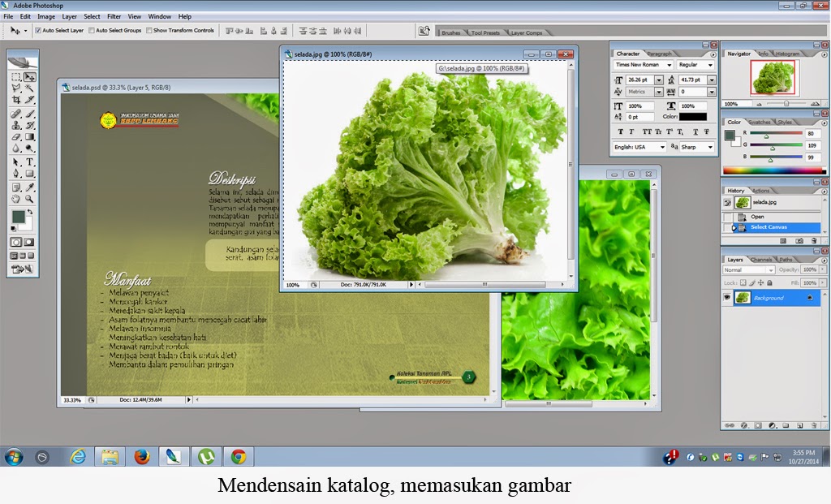
Task: Select the Crop tool
Action: [16, 100]
